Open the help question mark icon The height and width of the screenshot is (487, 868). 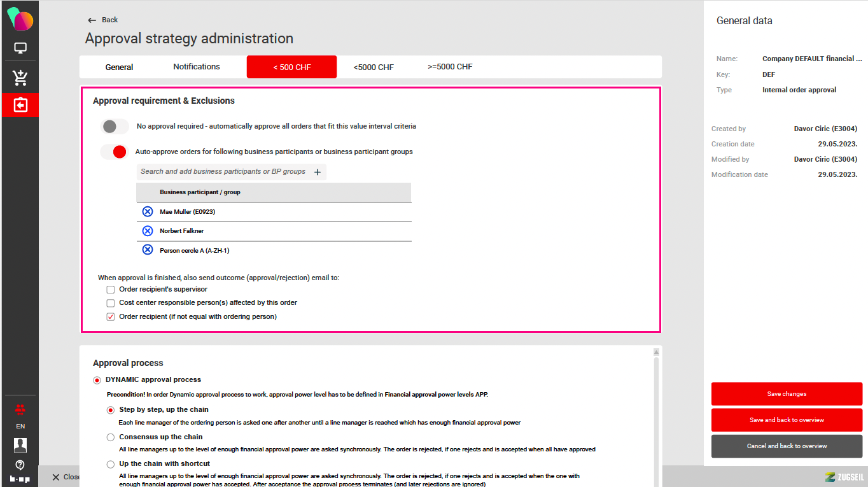20,465
